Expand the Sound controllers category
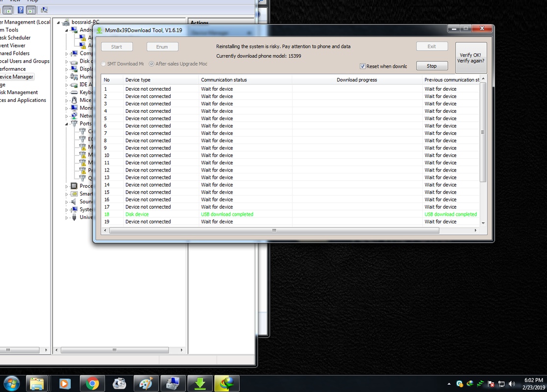The width and height of the screenshot is (547, 392). (x=66, y=202)
